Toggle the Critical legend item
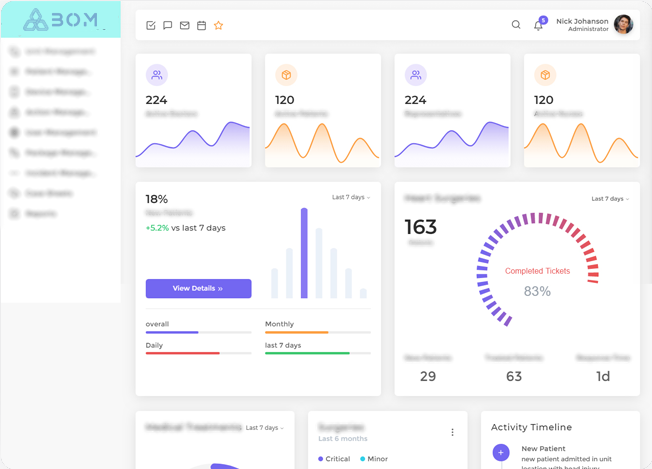This screenshot has width=652, height=469. point(334,459)
